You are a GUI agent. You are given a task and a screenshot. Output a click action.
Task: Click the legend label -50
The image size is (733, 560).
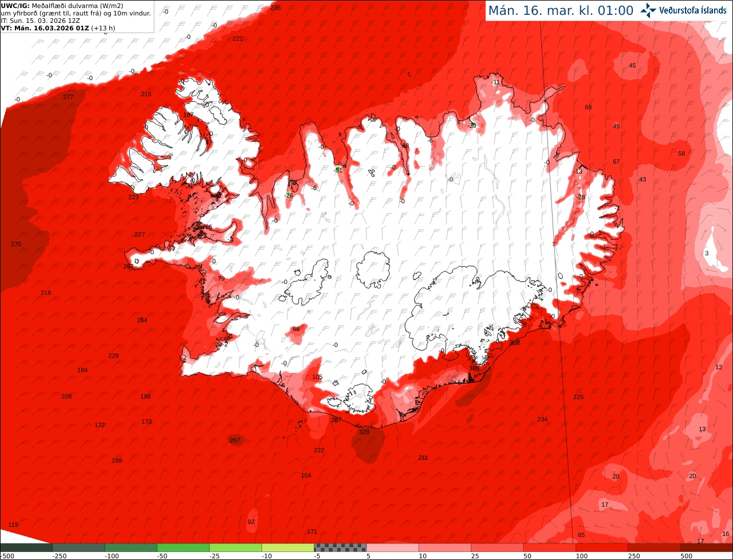(x=162, y=556)
